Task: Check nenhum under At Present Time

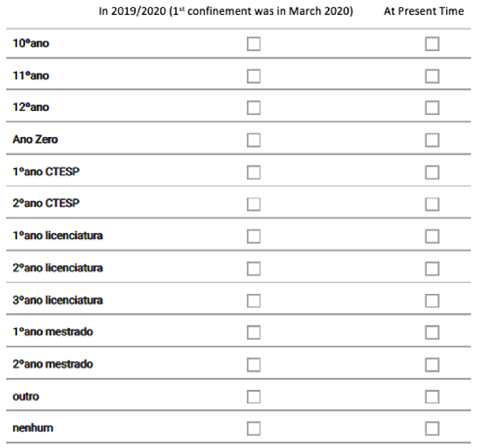Action: pos(432,428)
